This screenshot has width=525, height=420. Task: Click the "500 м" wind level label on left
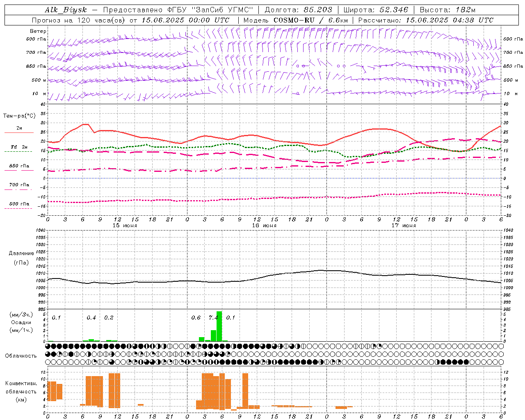point(39,80)
